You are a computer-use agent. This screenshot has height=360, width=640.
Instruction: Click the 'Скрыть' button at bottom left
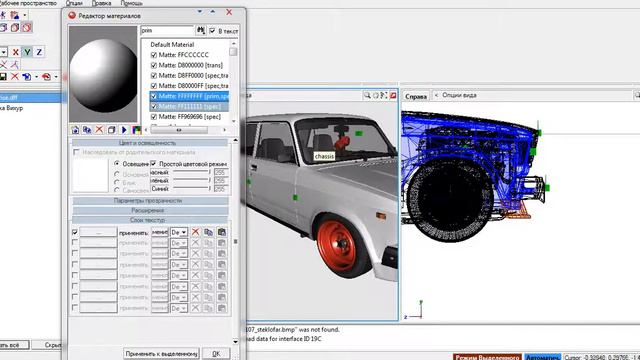point(48,345)
